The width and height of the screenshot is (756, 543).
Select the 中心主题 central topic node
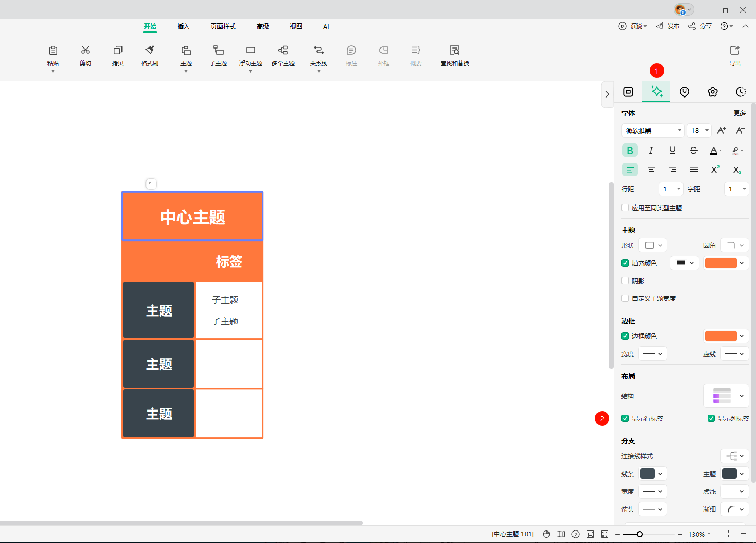tap(192, 216)
